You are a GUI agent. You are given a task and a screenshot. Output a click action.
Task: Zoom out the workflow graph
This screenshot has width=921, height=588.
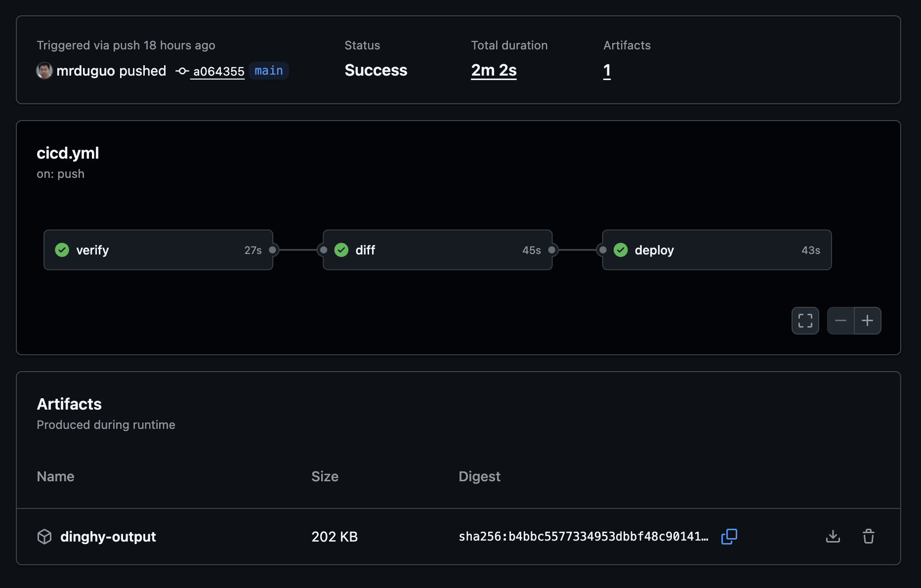[x=840, y=321]
